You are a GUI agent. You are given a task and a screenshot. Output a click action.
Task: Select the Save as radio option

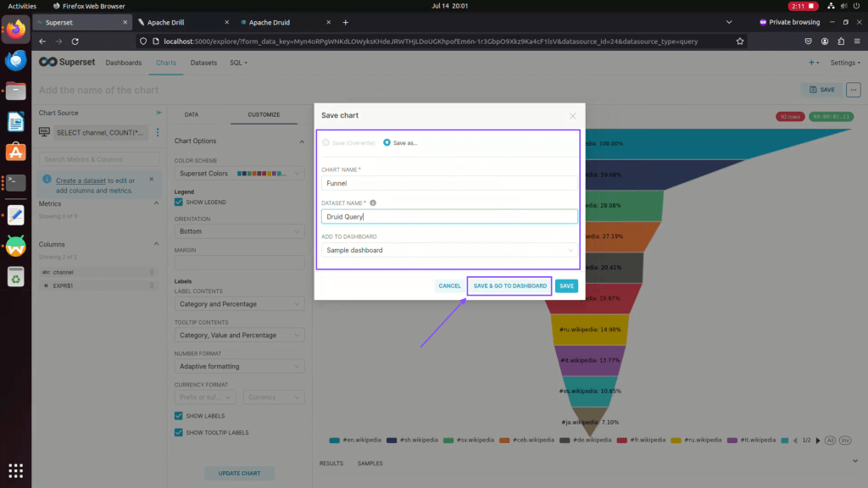pos(387,142)
